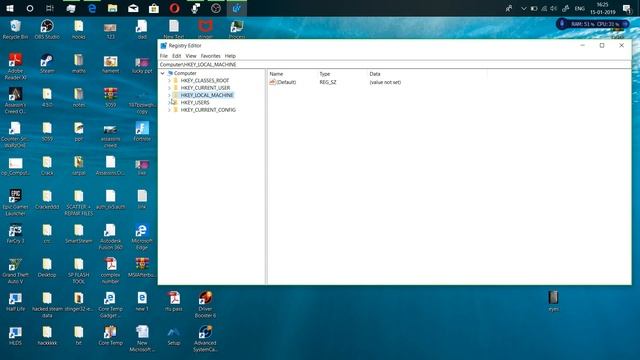Select the OBS Studio desktop shortcut
Image resolution: width=640 pixels, height=360 pixels.
click(47, 30)
